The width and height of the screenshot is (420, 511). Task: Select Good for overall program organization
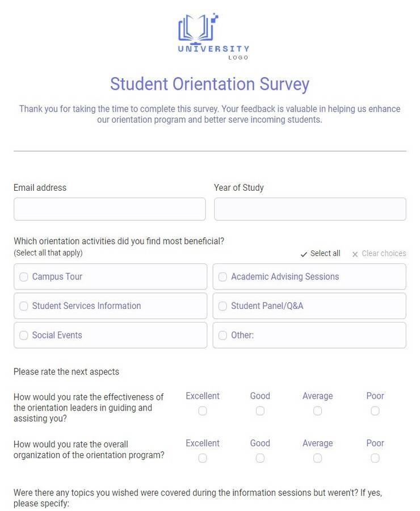click(260, 458)
